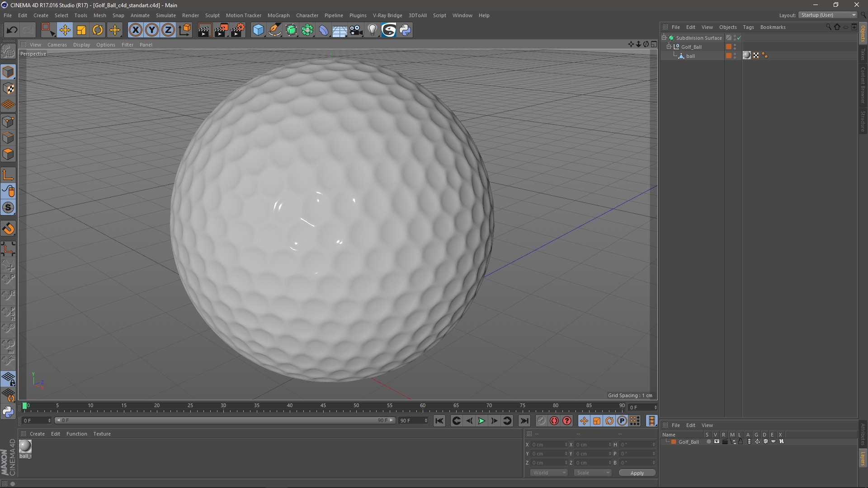Toggle X axis lock
The height and width of the screenshot is (488, 868).
pos(135,30)
